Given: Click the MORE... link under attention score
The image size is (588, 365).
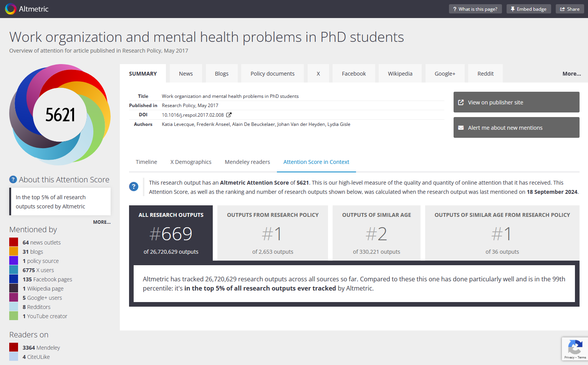Looking at the screenshot, I should (x=101, y=222).
